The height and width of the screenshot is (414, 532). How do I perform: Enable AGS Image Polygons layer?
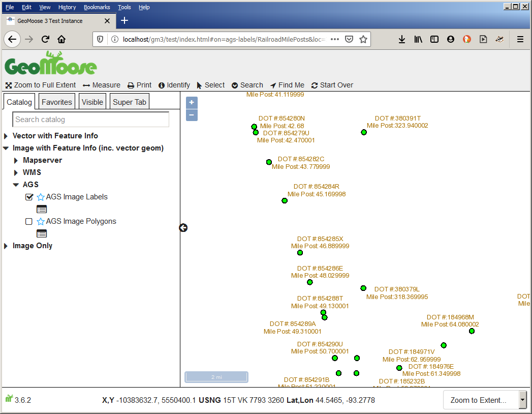pos(29,221)
